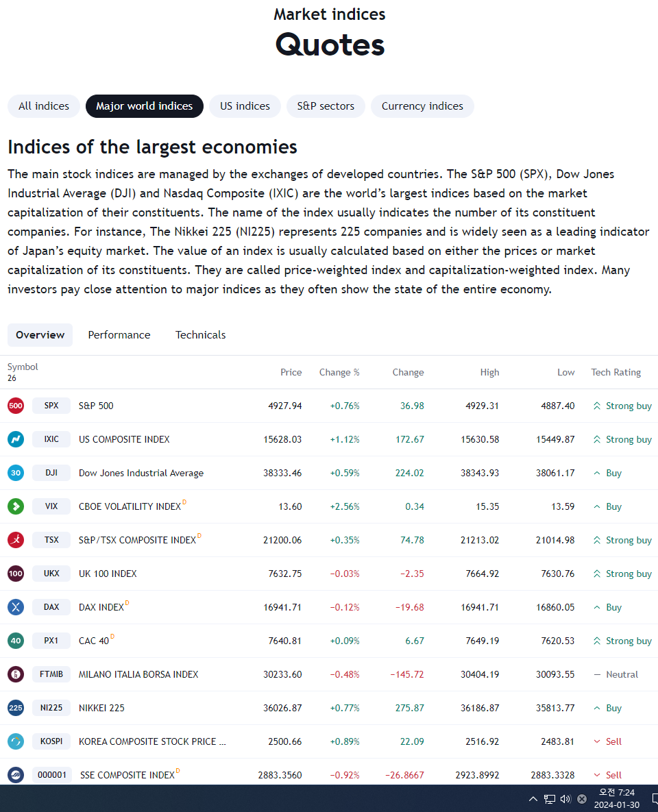The height and width of the screenshot is (812, 658).
Task: Open the Currency indices tab
Action: [422, 106]
